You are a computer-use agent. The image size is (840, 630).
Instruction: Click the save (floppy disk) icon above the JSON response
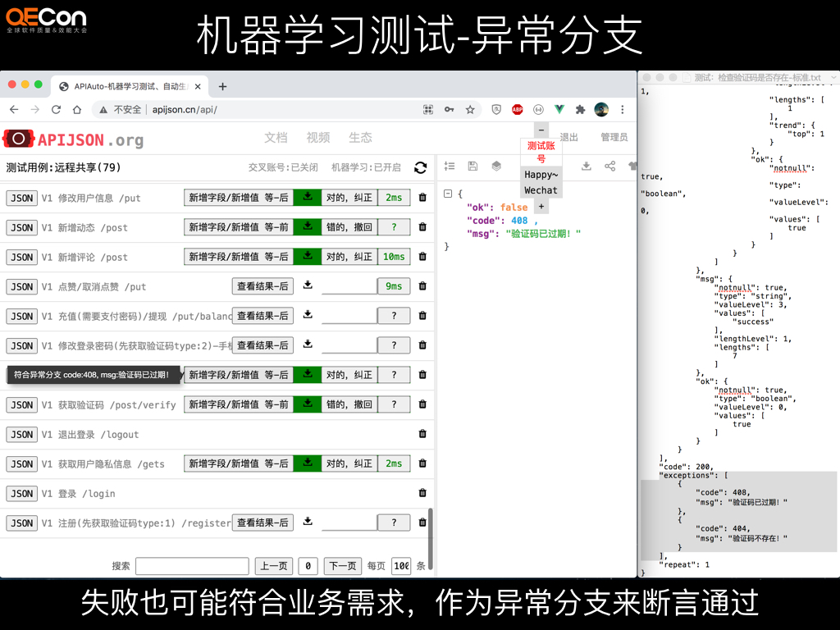[x=472, y=166]
